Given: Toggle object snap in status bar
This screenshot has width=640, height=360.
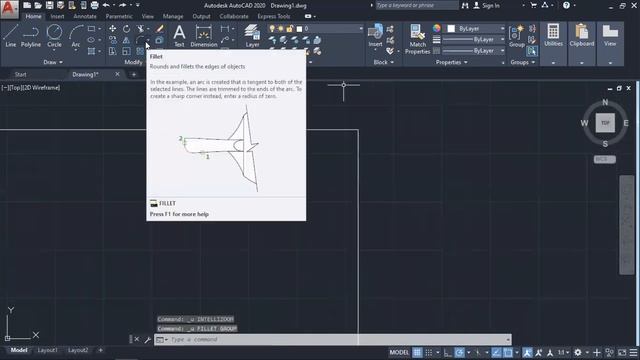Looking at the screenshot, I should (x=508, y=352).
